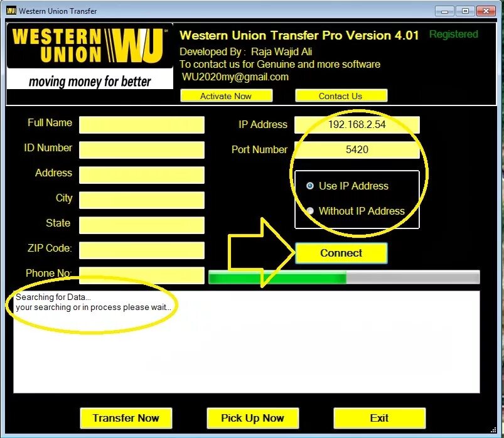Click the Activate Now button
This screenshot has height=438, width=504.
(227, 96)
